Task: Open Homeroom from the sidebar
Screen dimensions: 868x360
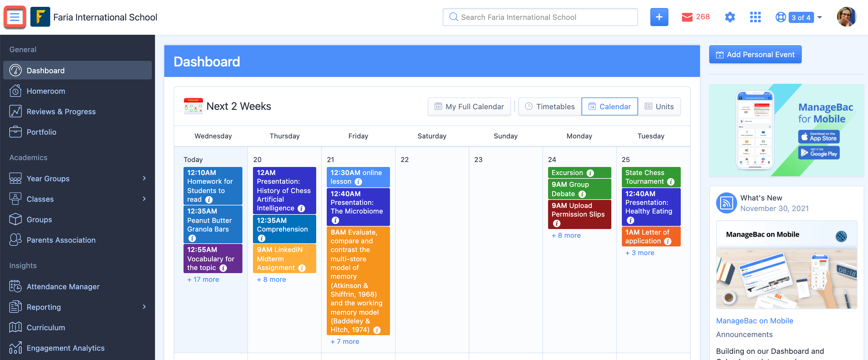Action: coord(77,91)
